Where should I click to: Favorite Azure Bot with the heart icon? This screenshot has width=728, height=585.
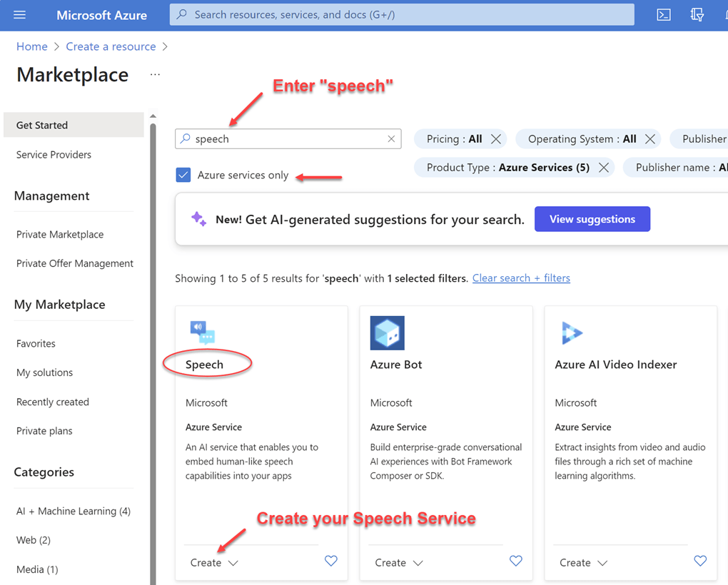[x=516, y=561]
